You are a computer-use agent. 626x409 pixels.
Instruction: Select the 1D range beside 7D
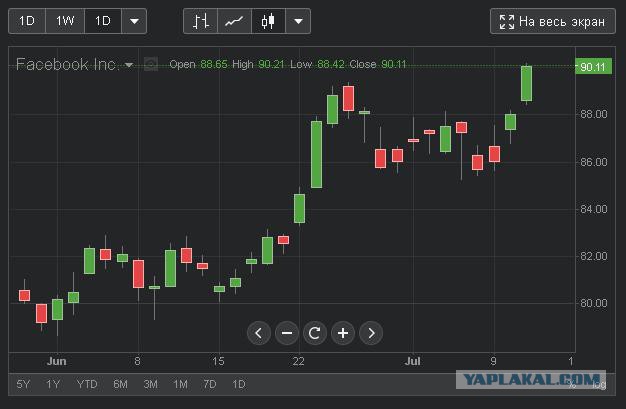(239, 384)
